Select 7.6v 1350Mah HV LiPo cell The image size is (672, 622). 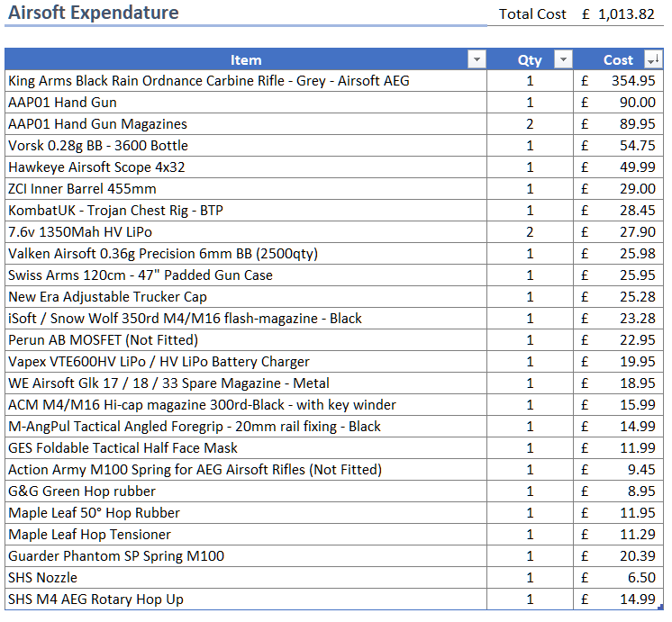tap(246, 231)
